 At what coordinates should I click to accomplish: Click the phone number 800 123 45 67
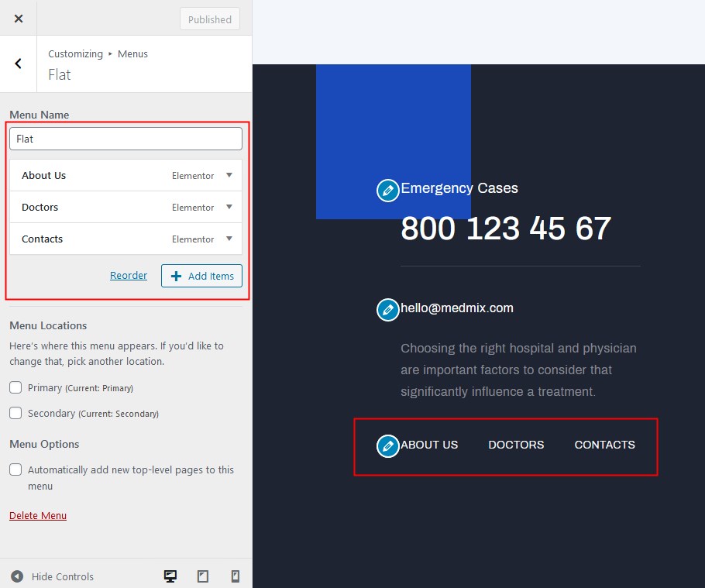[x=506, y=229]
